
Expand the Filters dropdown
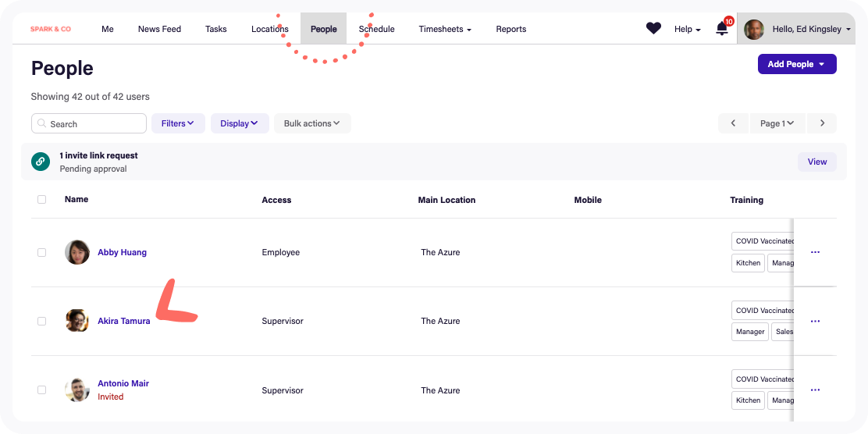178,123
